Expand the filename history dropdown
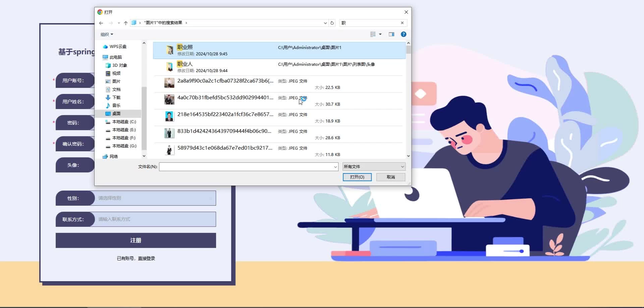644x308 pixels. pos(335,167)
